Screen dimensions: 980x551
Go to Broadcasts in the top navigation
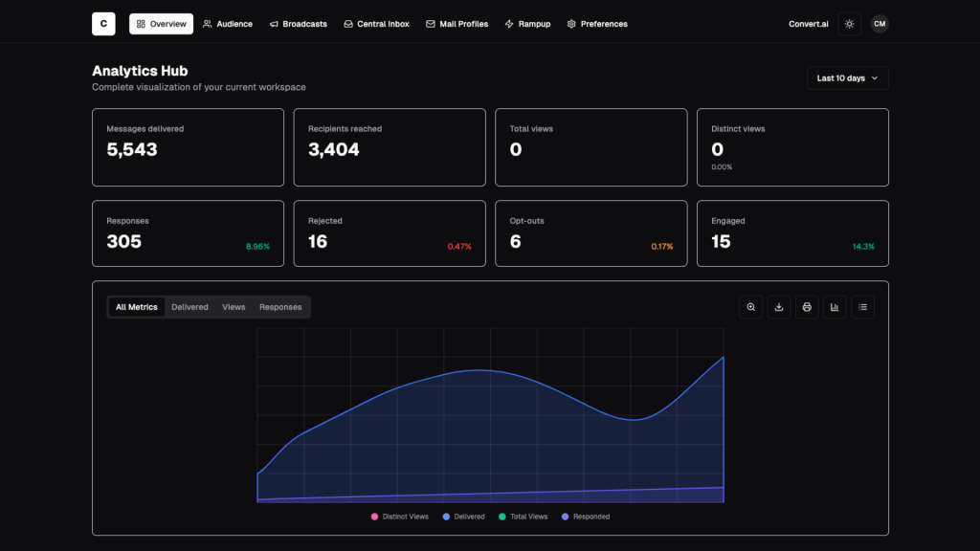click(x=298, y=24)
